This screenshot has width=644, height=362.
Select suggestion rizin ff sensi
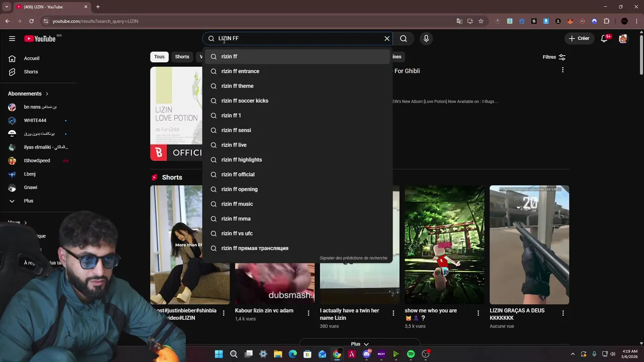tap(297, 130)
